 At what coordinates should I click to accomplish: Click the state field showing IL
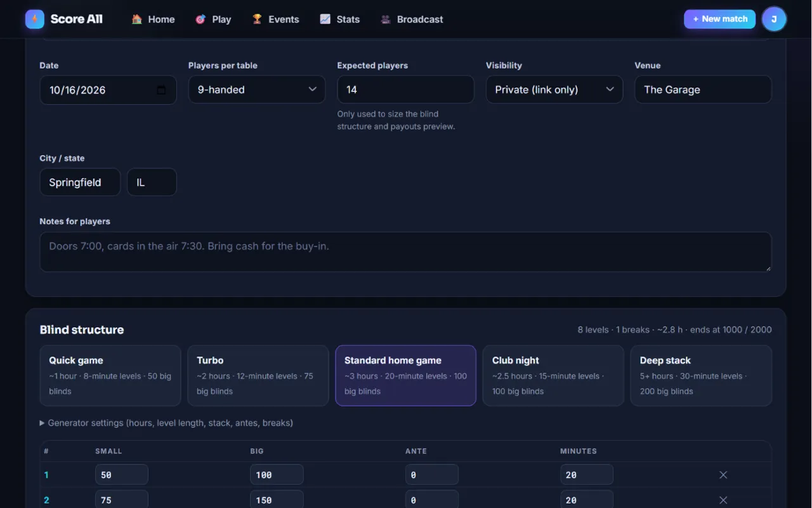152,182
